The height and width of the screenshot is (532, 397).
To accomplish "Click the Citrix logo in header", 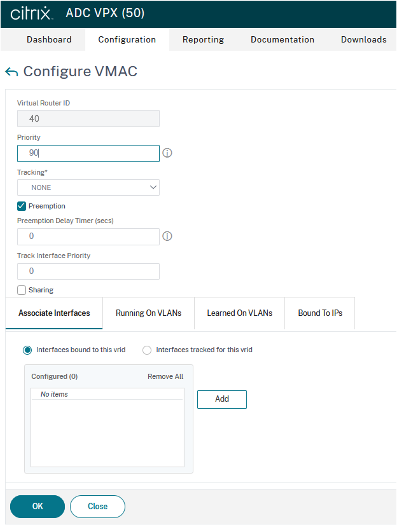I will coord(31,13).
